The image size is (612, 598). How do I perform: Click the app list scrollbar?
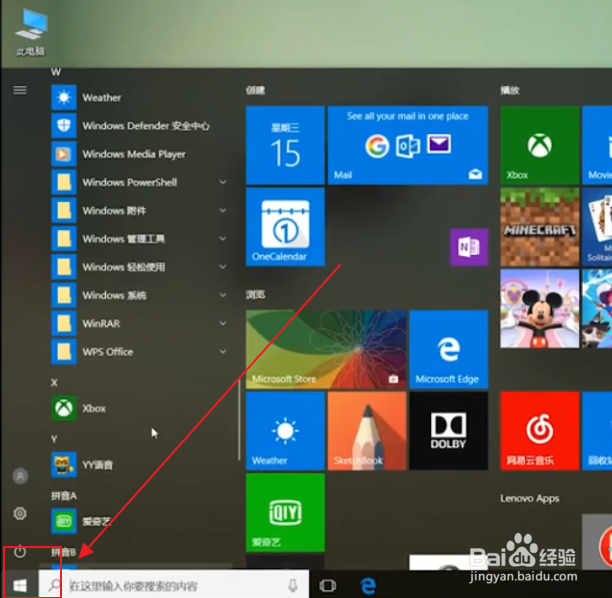coord(239,420)
